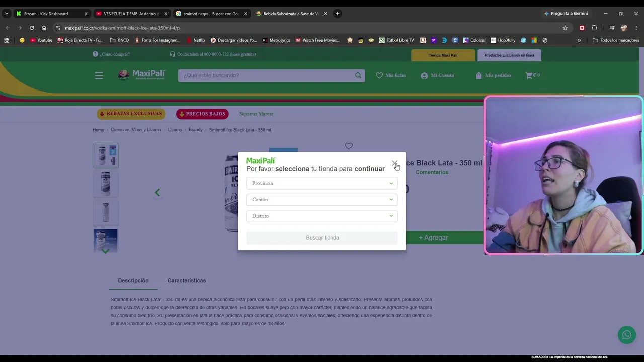Go to Mis pedidos
This screenshot has width=644, height=362.
pos(493,75)
